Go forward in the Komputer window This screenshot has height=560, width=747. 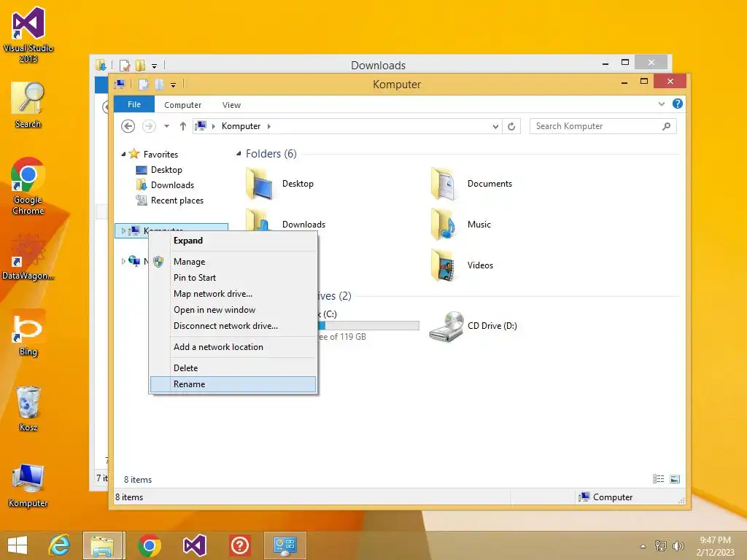click(149, 126)
